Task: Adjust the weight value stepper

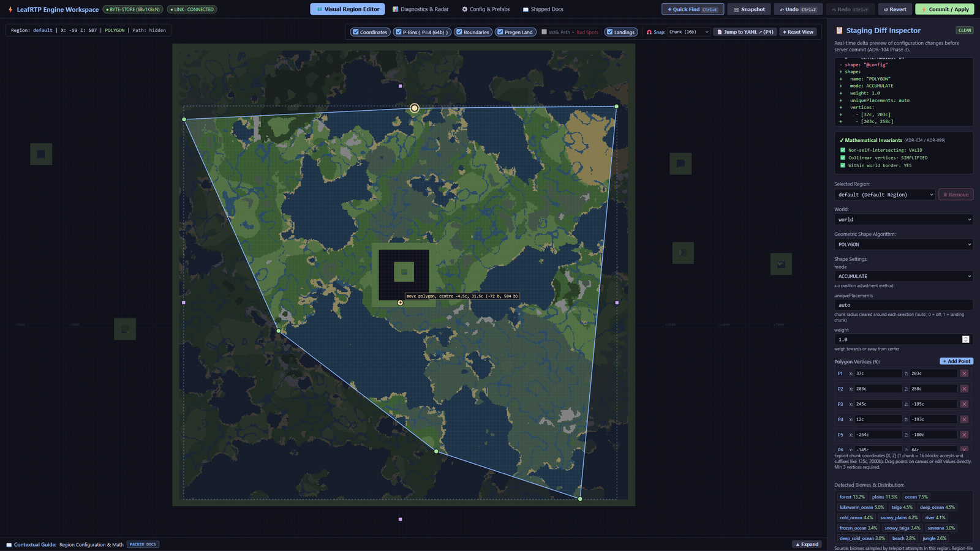Action: coord(966,339)
